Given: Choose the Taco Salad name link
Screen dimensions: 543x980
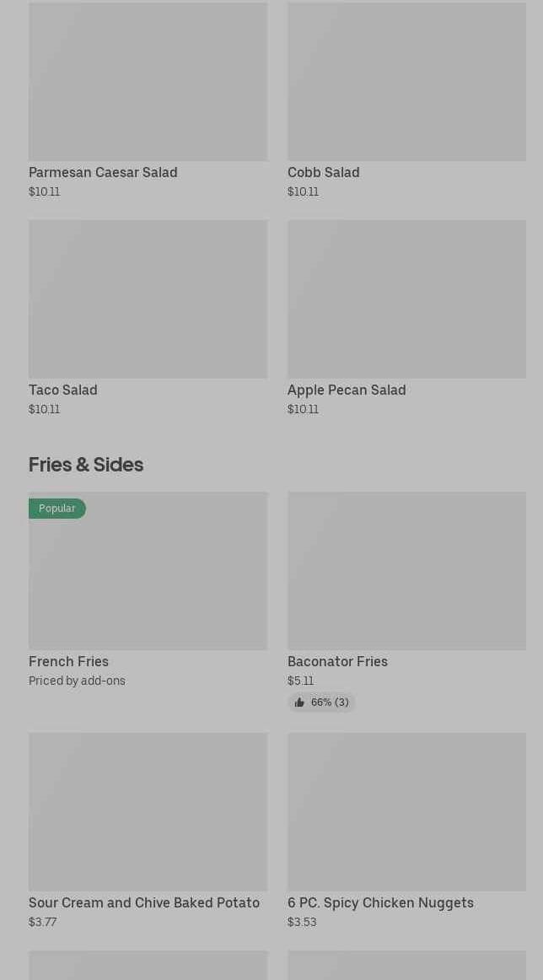Looking at the screenshot, I should click(63, 390).
